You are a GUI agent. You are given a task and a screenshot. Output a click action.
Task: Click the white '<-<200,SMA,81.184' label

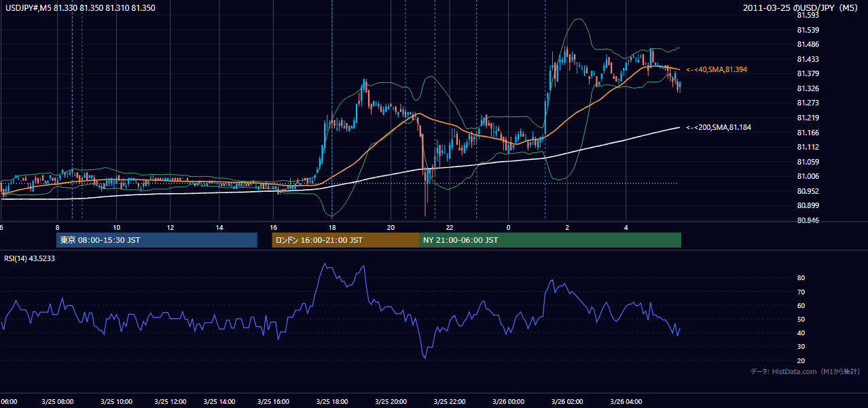click(719, 127)
